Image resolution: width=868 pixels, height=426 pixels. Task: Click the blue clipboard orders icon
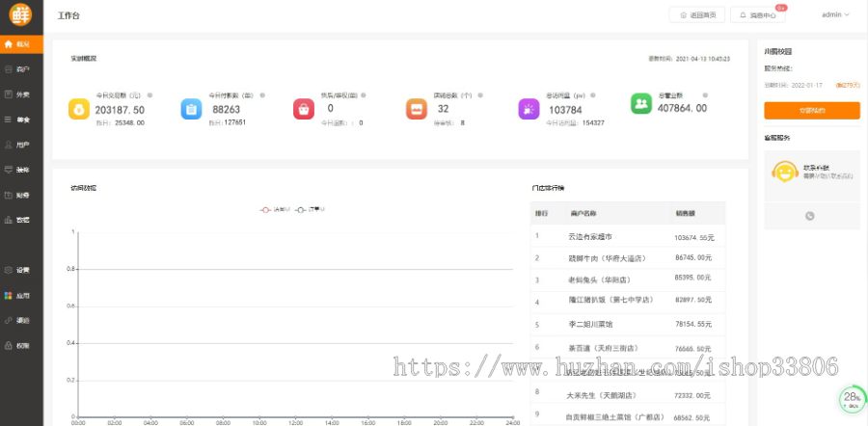[x=191, y=109]
